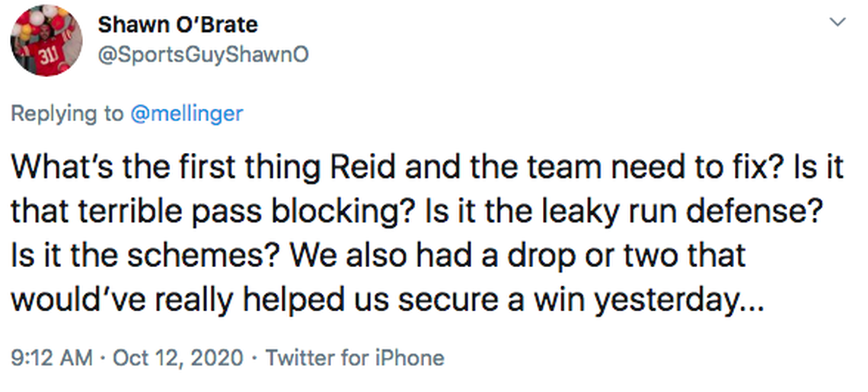Open the tweet options chevron
Image resolution: width=868 pixels, height=392 pixels.
[x=838, y=22]
